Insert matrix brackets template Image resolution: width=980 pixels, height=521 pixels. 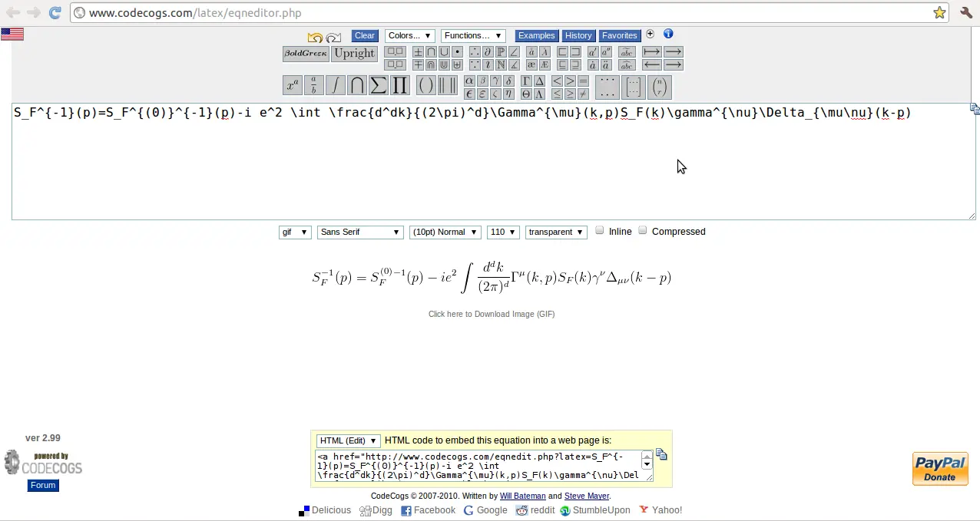click(633, 87)
